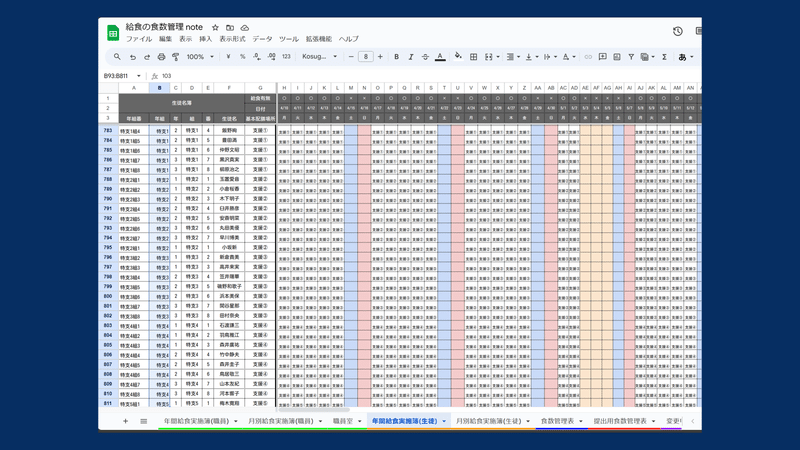Image resolution: width=800 pixels, height=450 pixels.
Task: Open the Kosug... font dropdown
Action: pos(319,57)
